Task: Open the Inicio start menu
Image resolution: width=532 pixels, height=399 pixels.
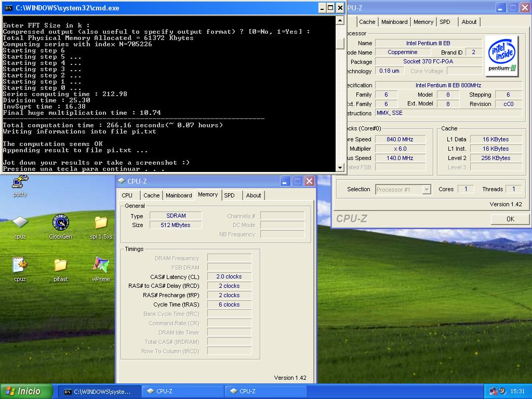Action: tap(26, 391)
